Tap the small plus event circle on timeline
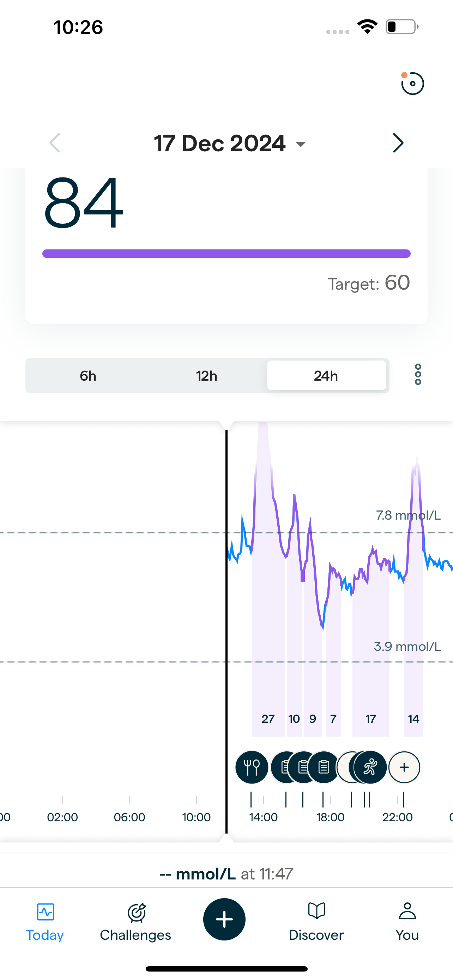 [x=404, y=767]
